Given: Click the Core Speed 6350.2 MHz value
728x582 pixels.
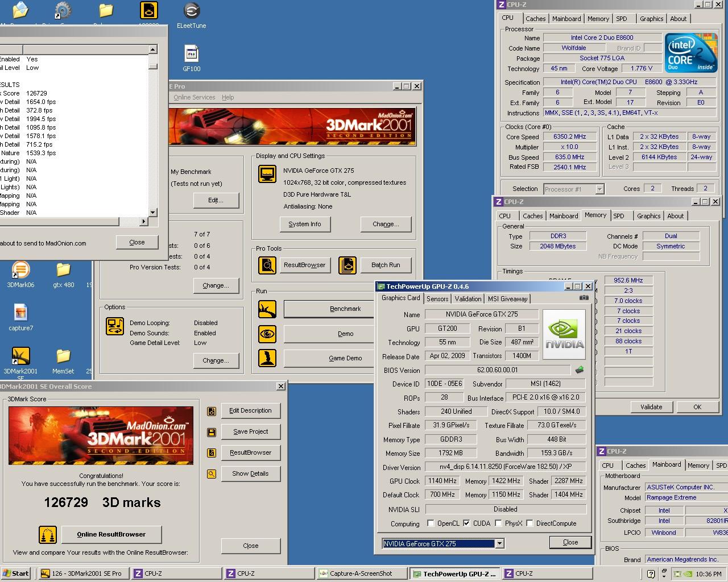Looking at the screenshot, I should click(569, 136).
